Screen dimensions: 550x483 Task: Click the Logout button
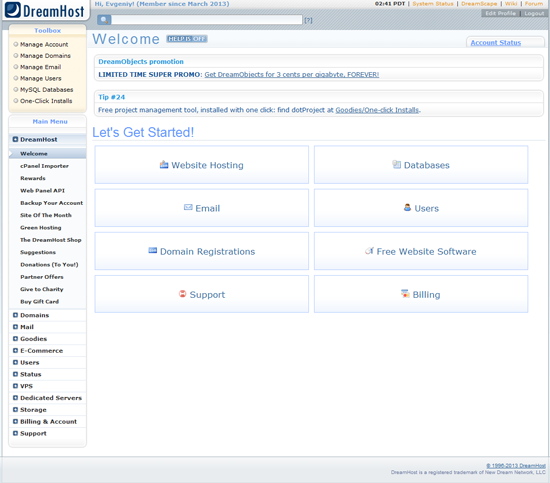pyautogui.click(x=534, y=13)
